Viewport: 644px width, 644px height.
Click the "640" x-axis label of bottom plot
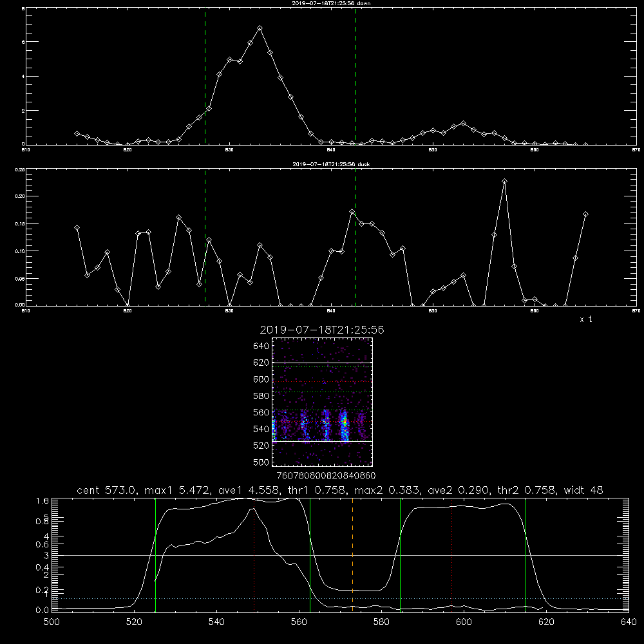tap(629, 622)
